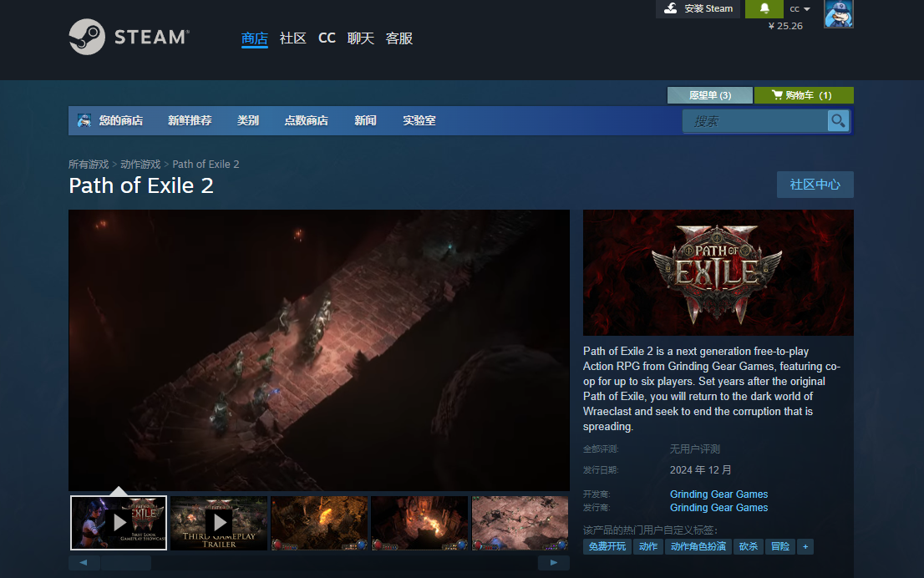
Task: Click the download icon on 安装 Steam
Action: [x=670, y=8]
